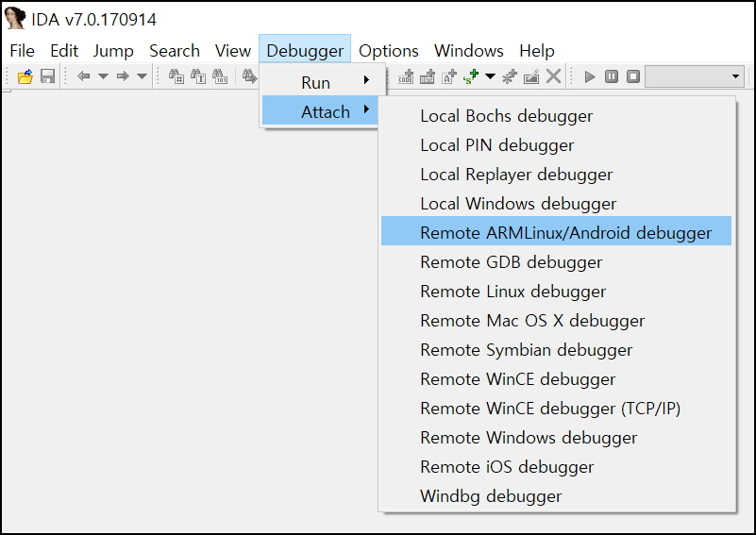Open the Windows menu
This screenshot has width=756, height=535.
tap(469, 51)
